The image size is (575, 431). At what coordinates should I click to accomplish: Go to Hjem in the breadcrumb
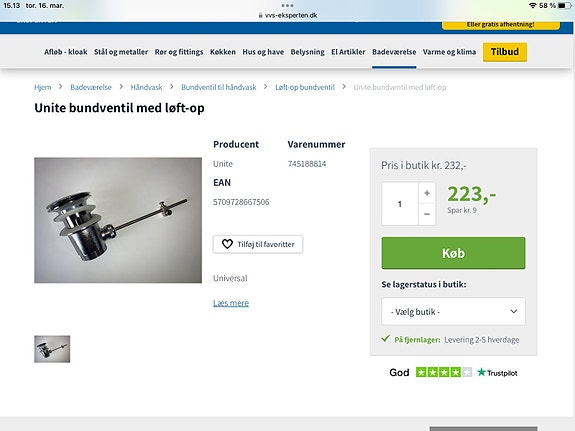[43, 87]
